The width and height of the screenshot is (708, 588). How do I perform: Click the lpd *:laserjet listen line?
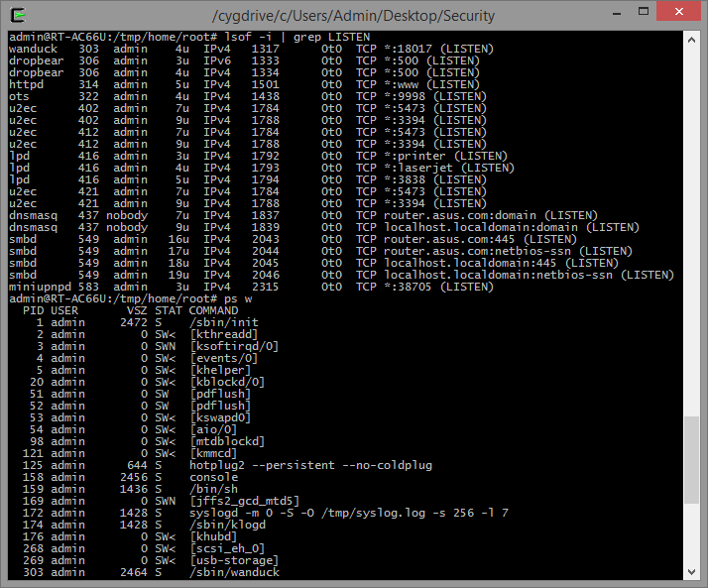coord(262,168)
